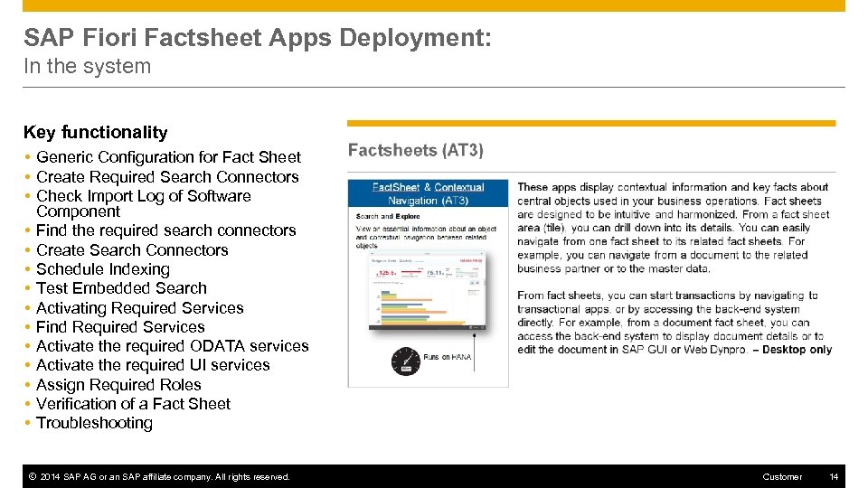The height and width of the screenshot is (488, 868).
Task: Click bullet Activate the required ODATA services
Action: click(x=172, y=346)
